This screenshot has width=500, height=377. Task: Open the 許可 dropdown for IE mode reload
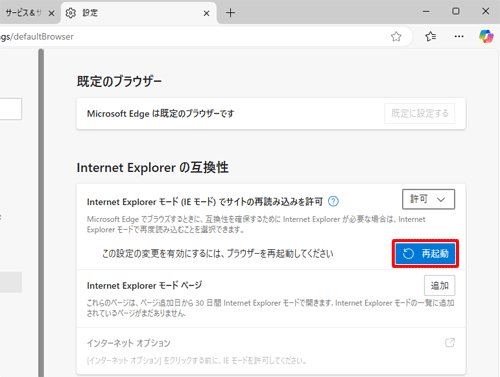pos(428,199)
